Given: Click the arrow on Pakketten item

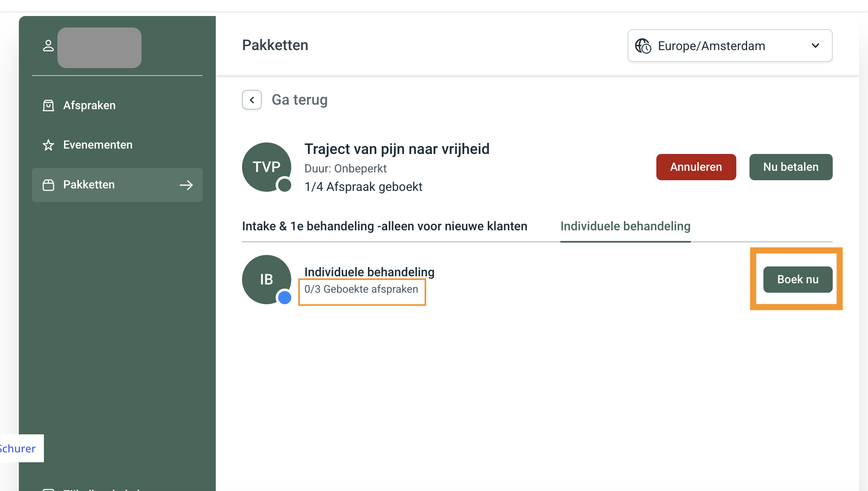Looking at the screenshot, I should [186, 185].
